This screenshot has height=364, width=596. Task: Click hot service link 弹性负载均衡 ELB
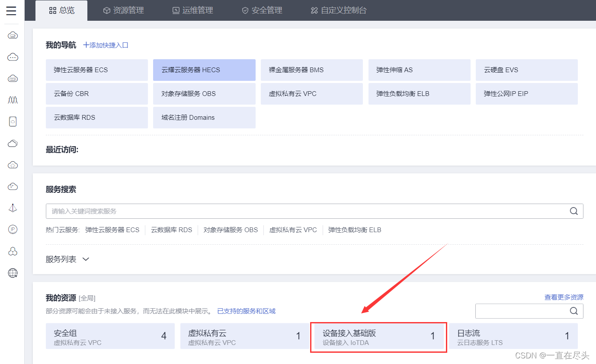pyautogui.click(x=355, y=230)
